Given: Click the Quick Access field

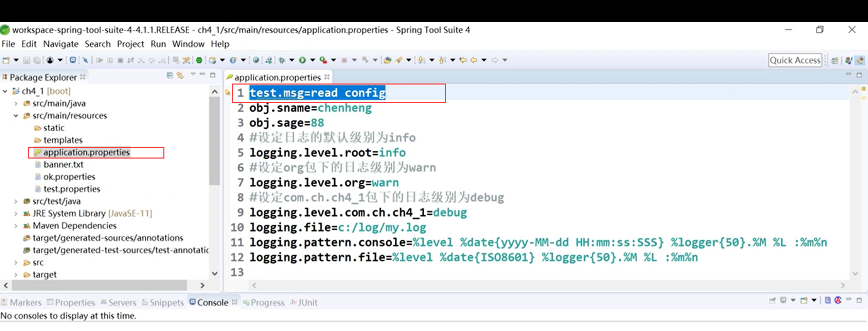Looking at the screenshot, I should point(795,60).
